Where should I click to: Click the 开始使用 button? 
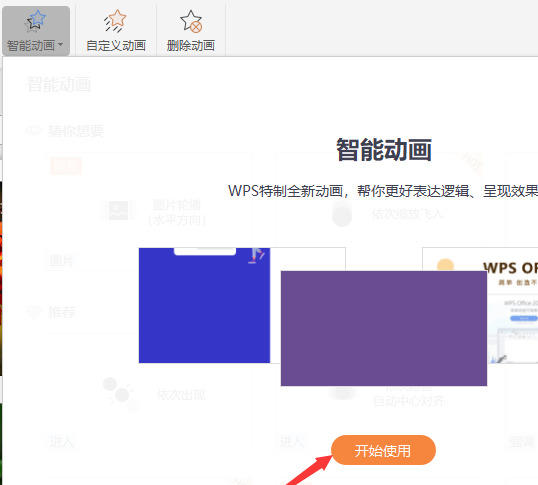pos(383,450)
